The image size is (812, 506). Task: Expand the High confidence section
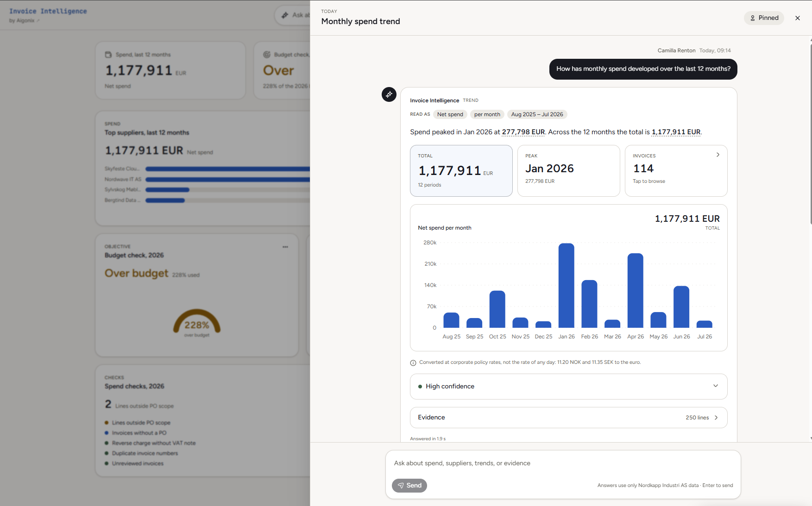(568, 387)
